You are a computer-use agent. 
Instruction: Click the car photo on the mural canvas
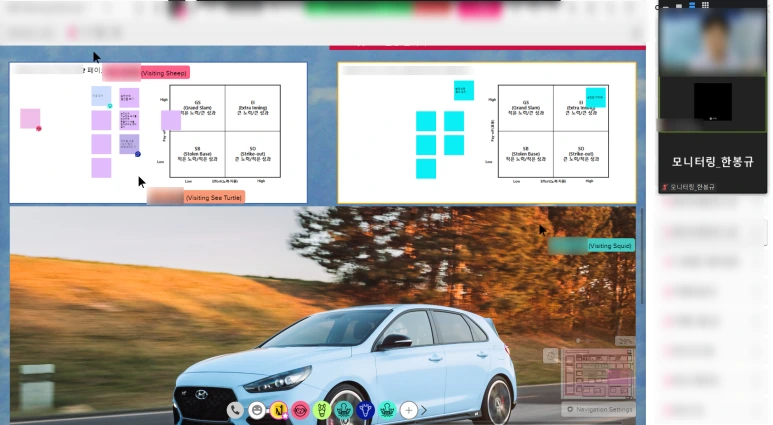point(322,316)
